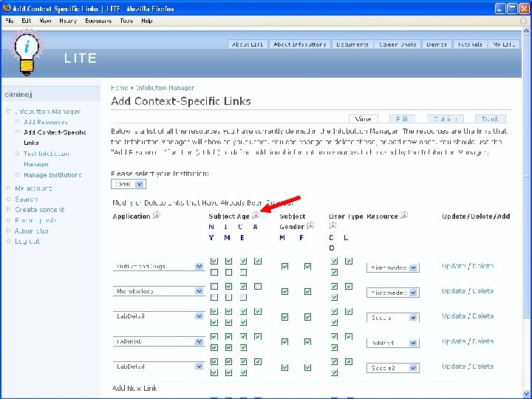Open Manage Institutions in the sidebar
Viewport: 532px width, 399px height.
click(x=52, y=175)
